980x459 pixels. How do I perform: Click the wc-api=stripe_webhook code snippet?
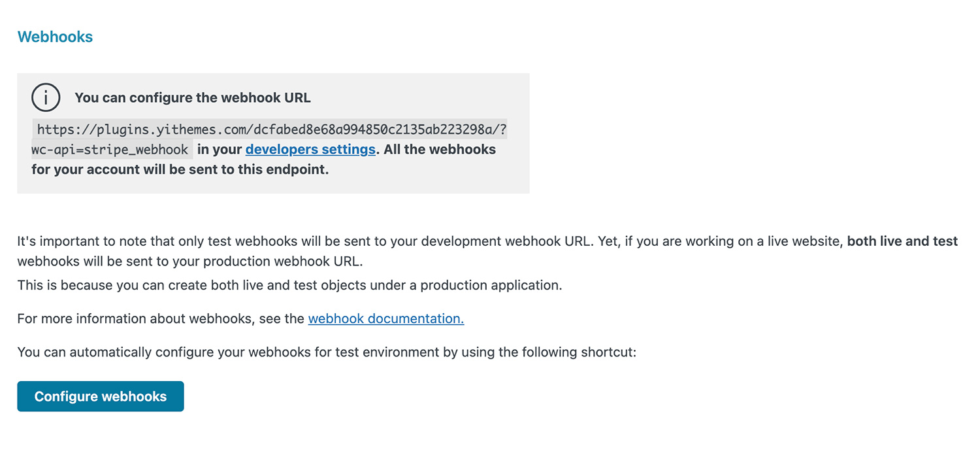111,150
